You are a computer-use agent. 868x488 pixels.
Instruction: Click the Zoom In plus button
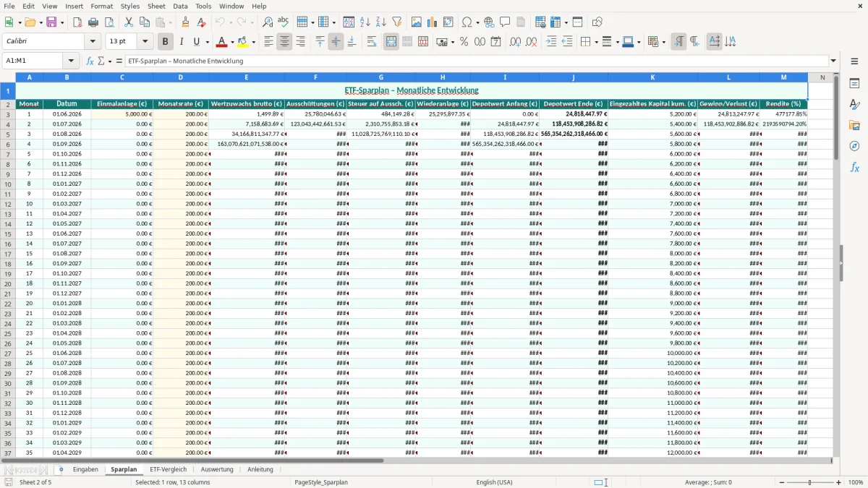coord(838,482)
